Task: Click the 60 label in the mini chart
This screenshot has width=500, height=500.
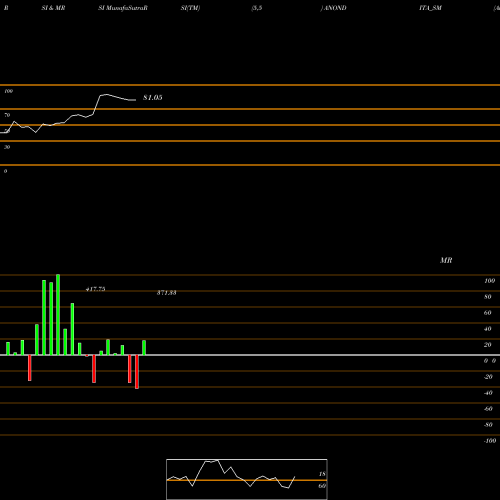Action: [x=322, y=486]
